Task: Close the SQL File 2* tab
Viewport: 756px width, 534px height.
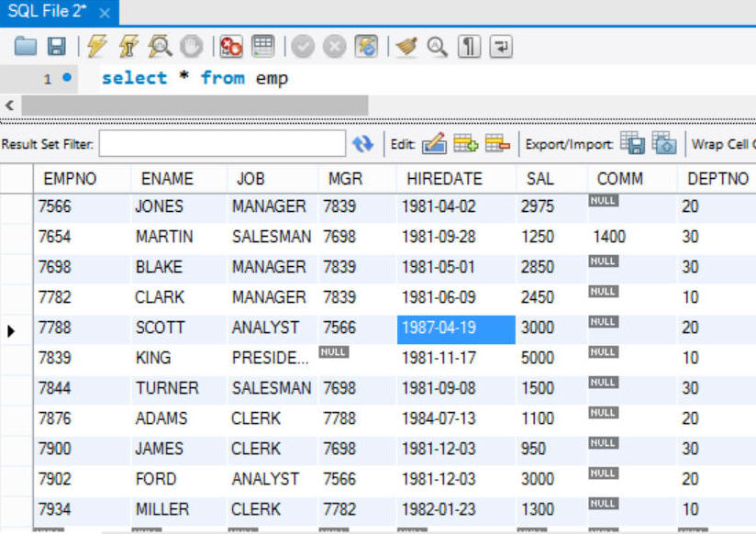Action: 105,14
